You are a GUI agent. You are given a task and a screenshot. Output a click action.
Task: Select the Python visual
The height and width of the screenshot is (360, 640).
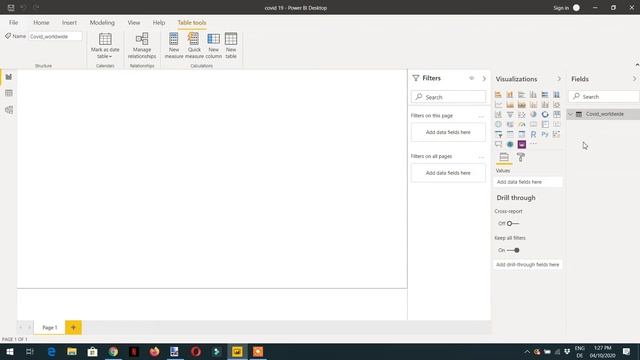[545, 134]
